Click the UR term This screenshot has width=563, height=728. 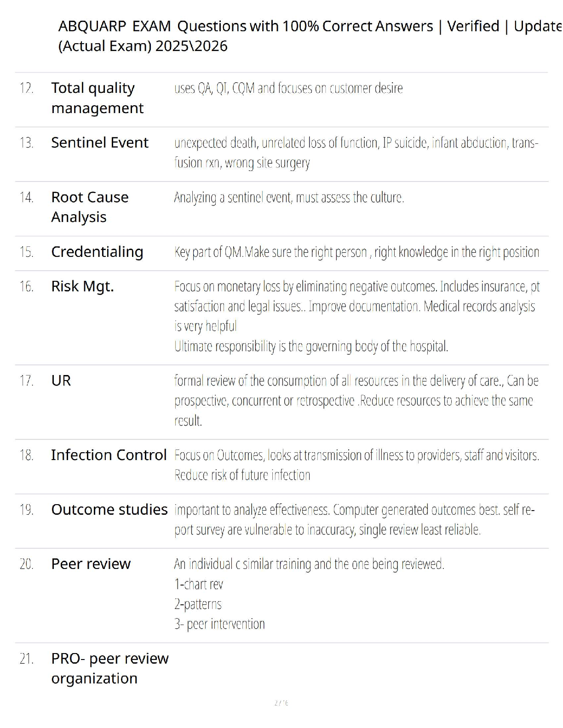(61, 381)
